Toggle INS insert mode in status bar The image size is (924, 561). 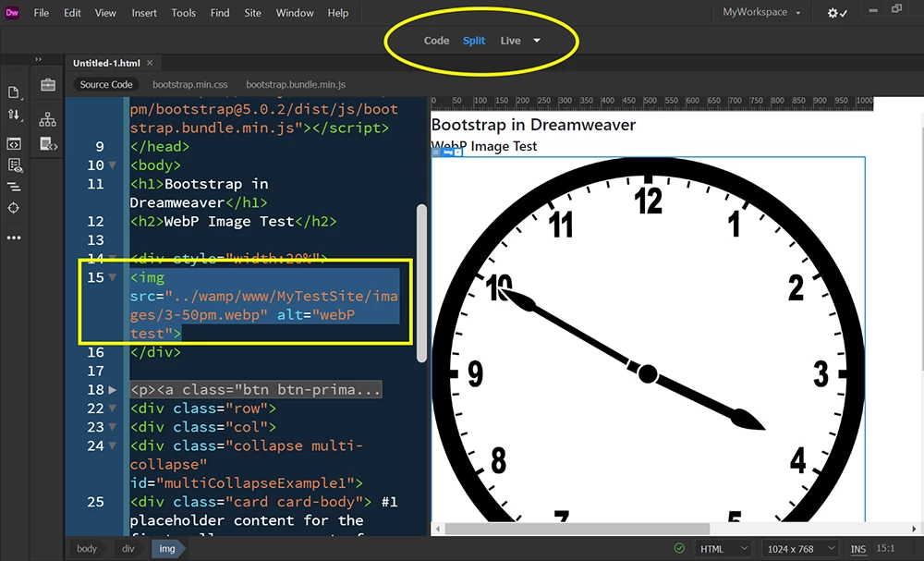pos(858,549)
